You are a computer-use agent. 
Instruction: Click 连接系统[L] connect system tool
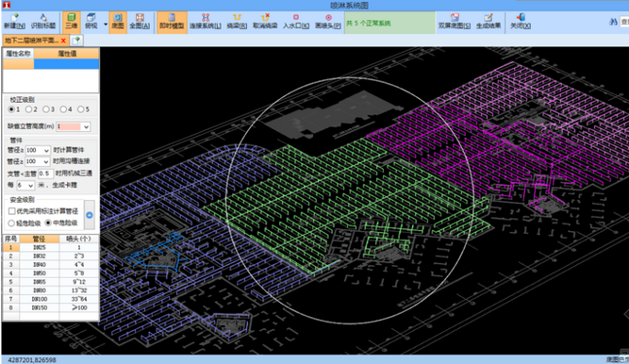(x=205, y=22)
